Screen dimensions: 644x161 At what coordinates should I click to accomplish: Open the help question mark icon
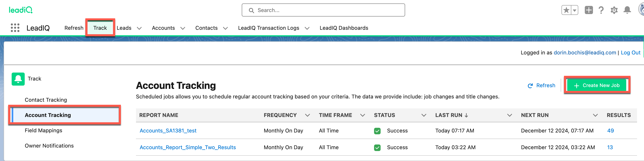click(601, 10)
